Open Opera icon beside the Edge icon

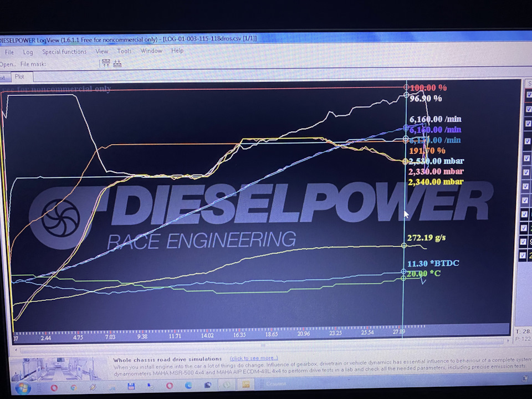coord(170,386)
